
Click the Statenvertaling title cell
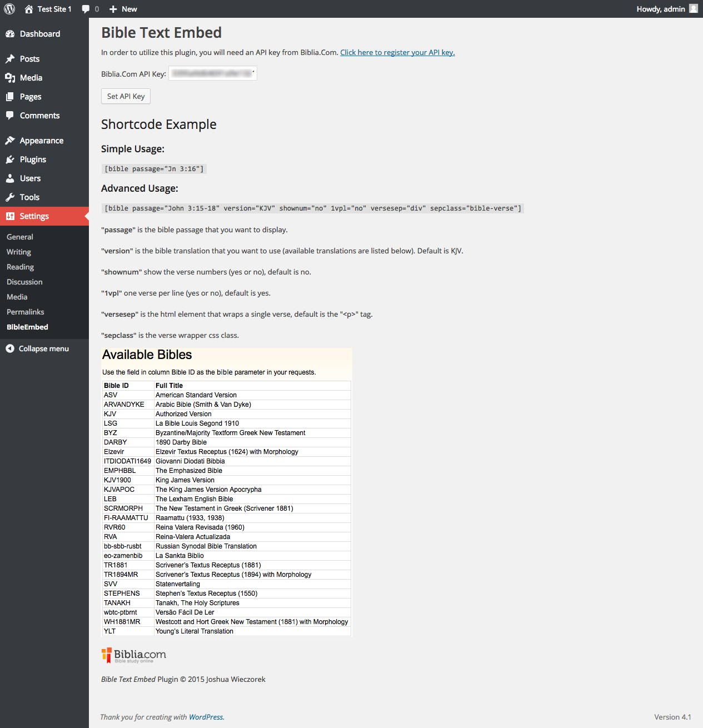click(252, 584)
